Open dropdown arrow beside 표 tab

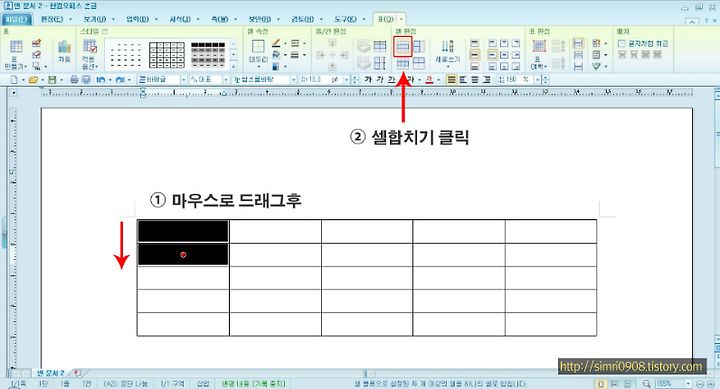401,19
